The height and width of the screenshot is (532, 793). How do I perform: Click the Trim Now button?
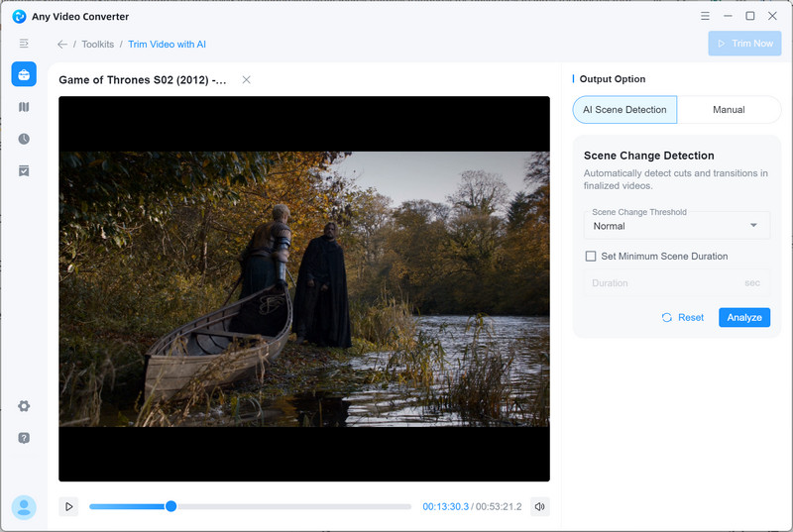click(x=744, y=44)
